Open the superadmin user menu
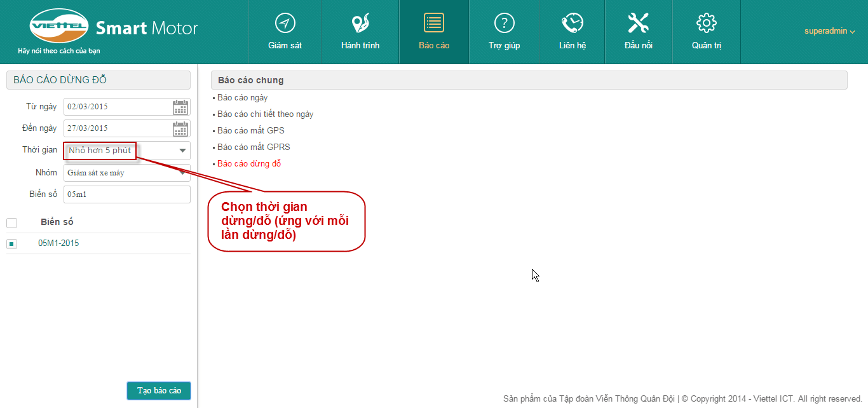Viewport: 868px width, 408px height. (829, 31)
